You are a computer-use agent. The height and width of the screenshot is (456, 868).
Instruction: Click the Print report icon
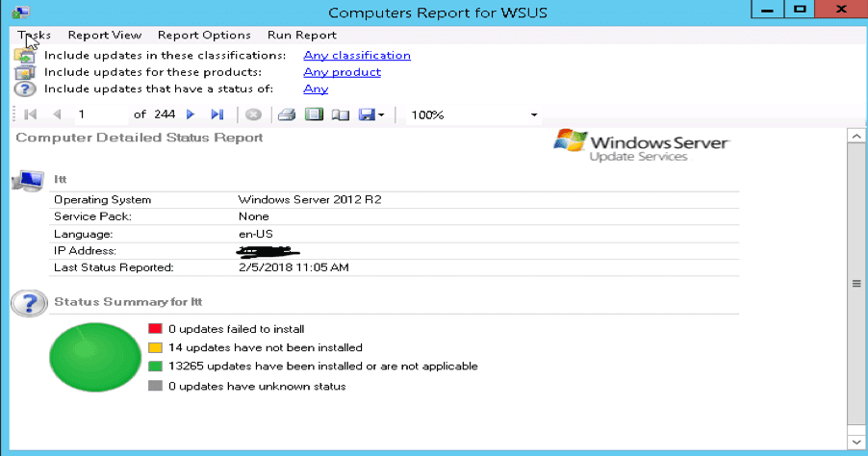(286, 114)
